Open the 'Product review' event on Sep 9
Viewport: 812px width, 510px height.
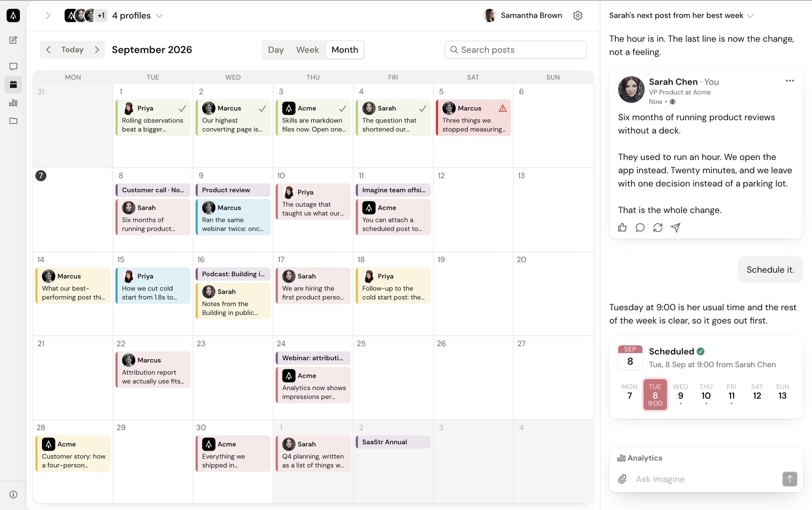point(233,190)
